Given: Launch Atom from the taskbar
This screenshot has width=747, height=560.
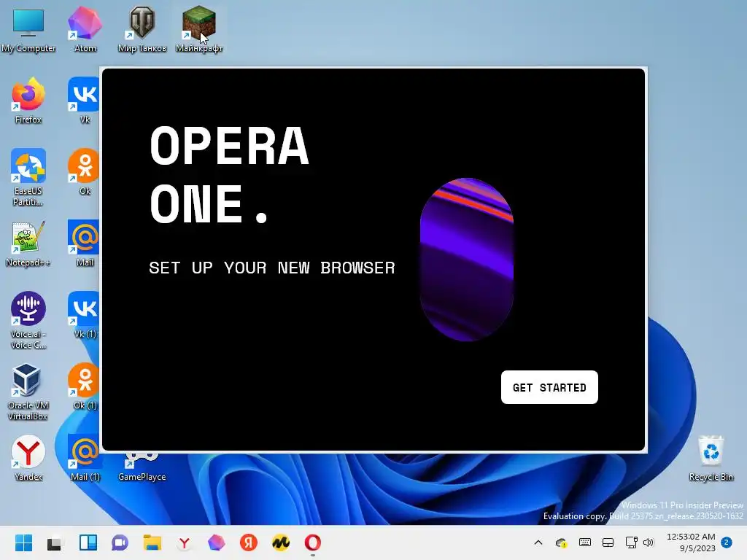Looking at the screenshot, I should pos(216,542).
